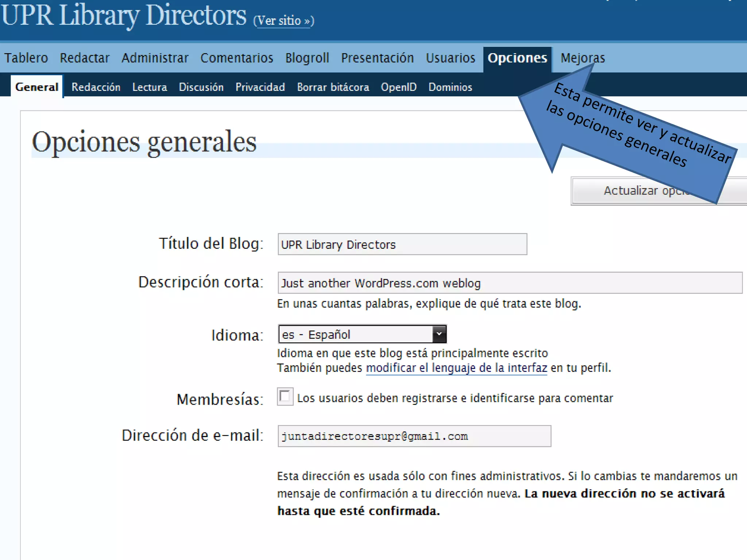Open the Mejoras menu
The image size is (747, 560).
(x=583, y=58)
